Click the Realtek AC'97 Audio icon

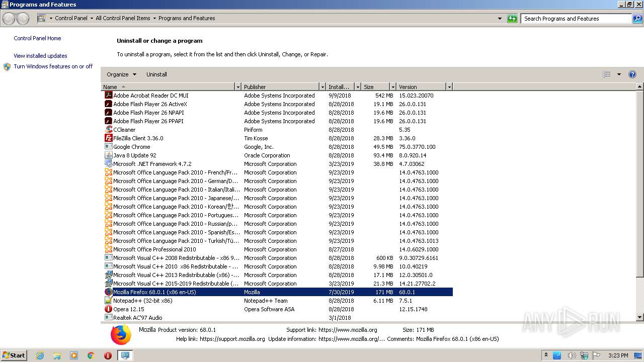[108, 318]
